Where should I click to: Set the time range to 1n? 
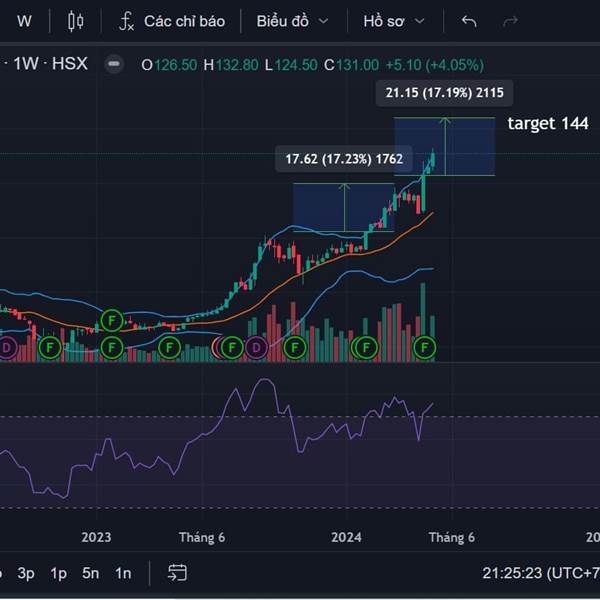point(123,573)
